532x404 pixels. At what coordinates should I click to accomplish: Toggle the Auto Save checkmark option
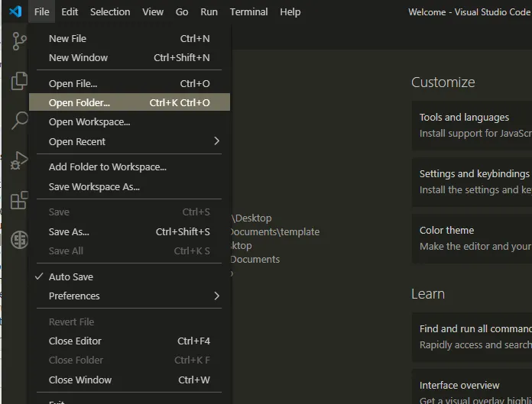tap(129, 277)
